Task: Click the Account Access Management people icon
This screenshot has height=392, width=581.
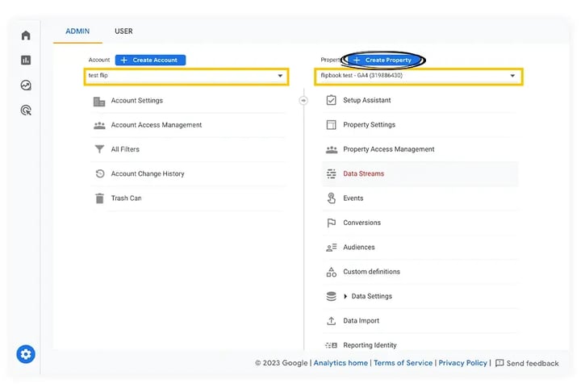Action: click(99, 126)
